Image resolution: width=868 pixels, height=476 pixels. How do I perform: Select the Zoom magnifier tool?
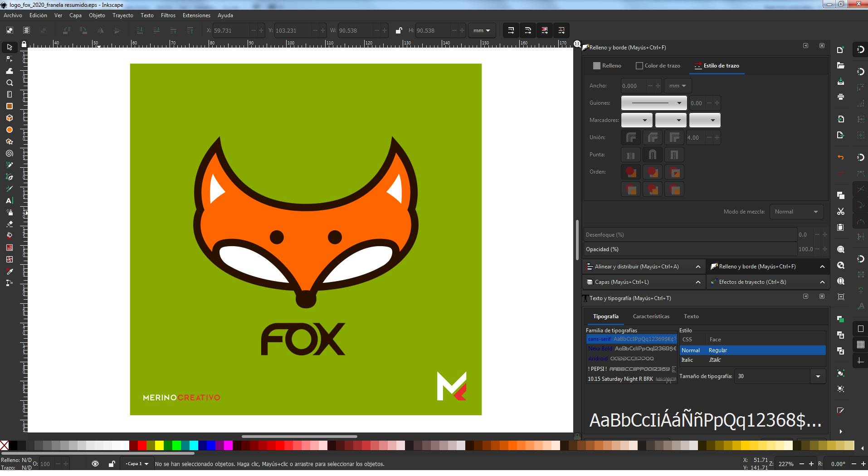(x=9, y=83)
